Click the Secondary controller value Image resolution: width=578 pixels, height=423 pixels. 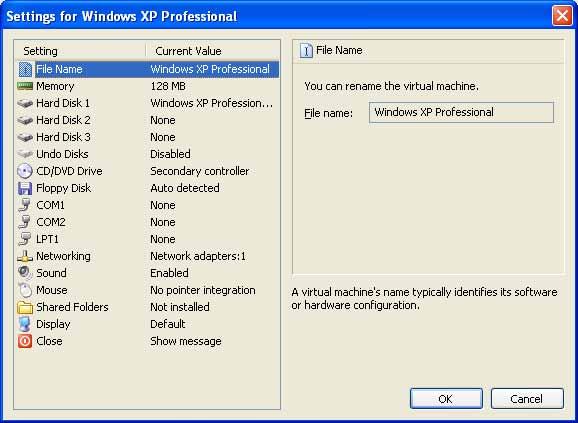click(199, 171)
